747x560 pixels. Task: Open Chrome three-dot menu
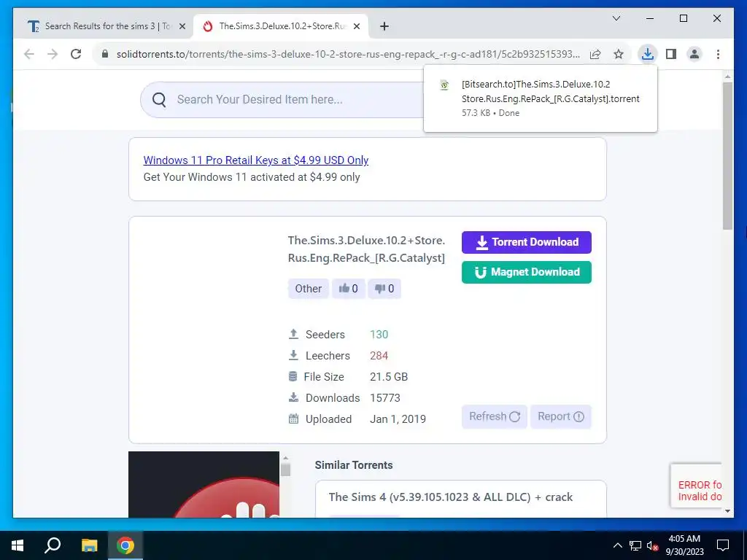[x=718, y=54]
